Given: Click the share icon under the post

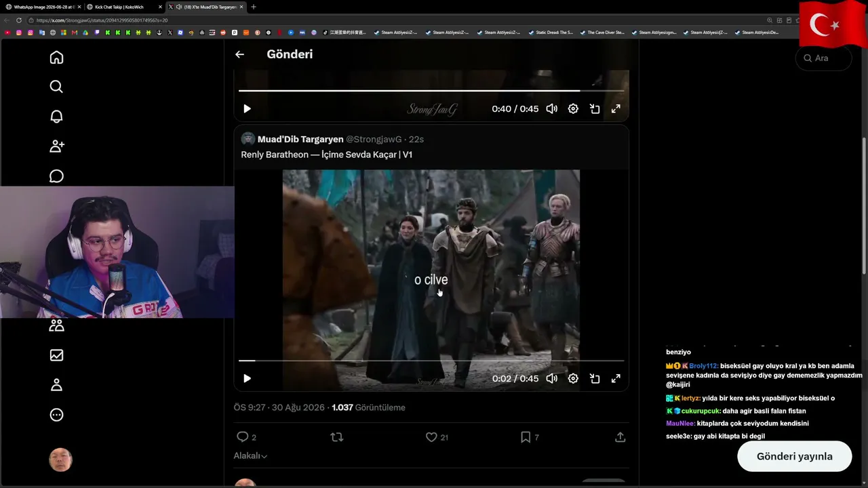Looking at the screenshot, I should click(620, 437).
